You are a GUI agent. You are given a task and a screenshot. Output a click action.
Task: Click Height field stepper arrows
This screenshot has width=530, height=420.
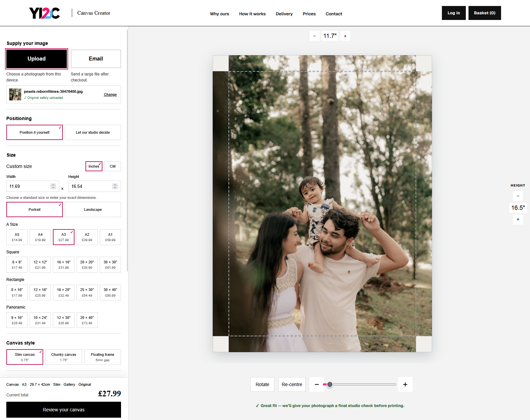[x=115, y=186]
